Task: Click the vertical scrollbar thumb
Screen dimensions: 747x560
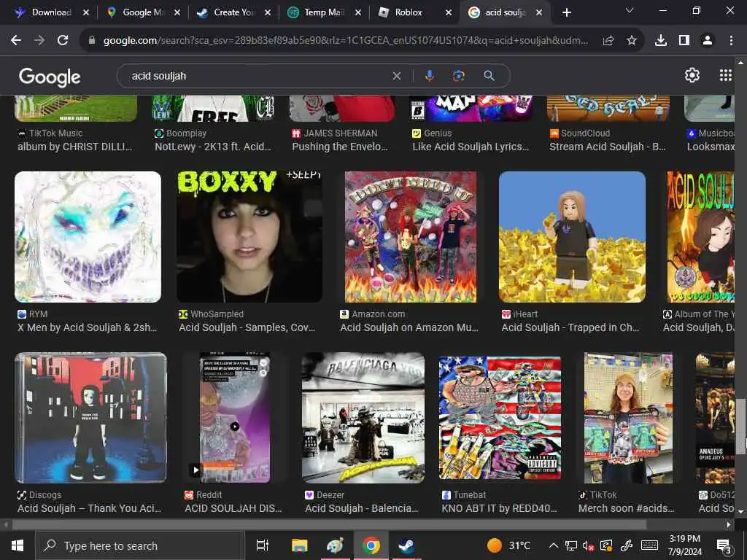Action: pyautogui.click(x=740, y=426)
